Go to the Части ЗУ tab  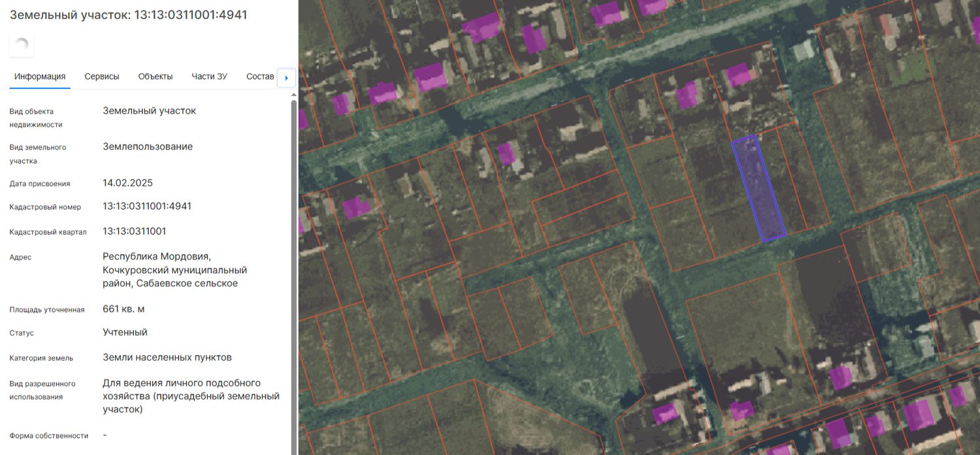(209, 76)
